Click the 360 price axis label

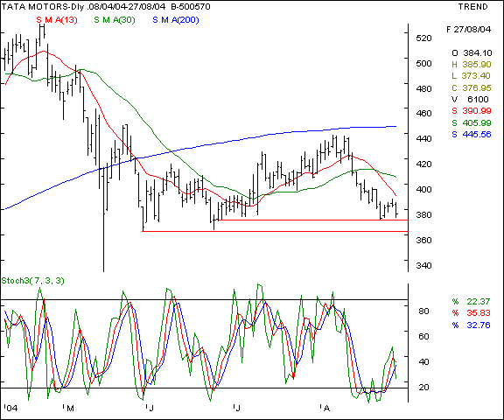pyautogui.click(x=423, y=241)
